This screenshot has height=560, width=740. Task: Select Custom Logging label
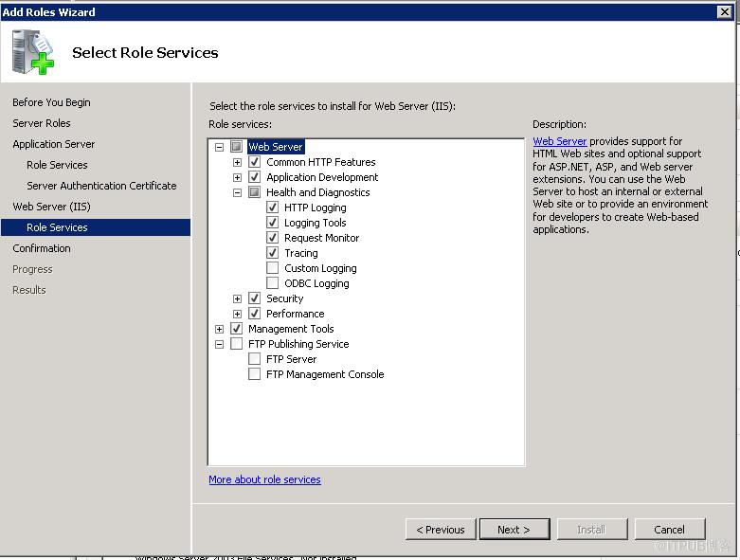coord(320,268)
